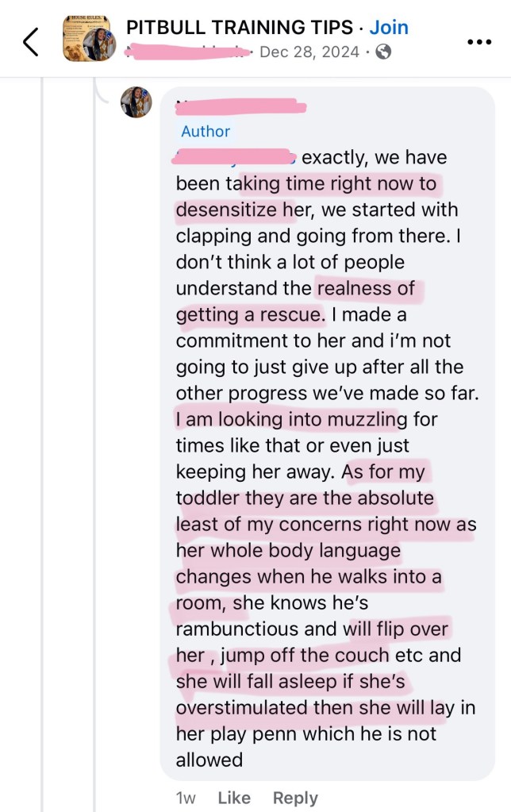Image resolution: width=511 pixels, height=812 pixels.
Task: Open the Pitbull Training Tips group thumbnail
Action: coord(84,38)
